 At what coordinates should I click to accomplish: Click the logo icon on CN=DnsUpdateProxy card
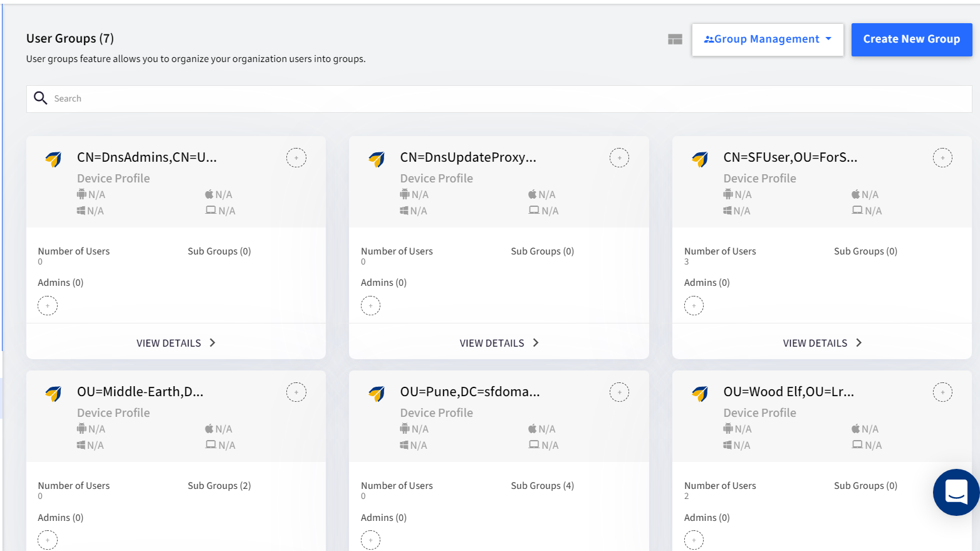[377, 159]
